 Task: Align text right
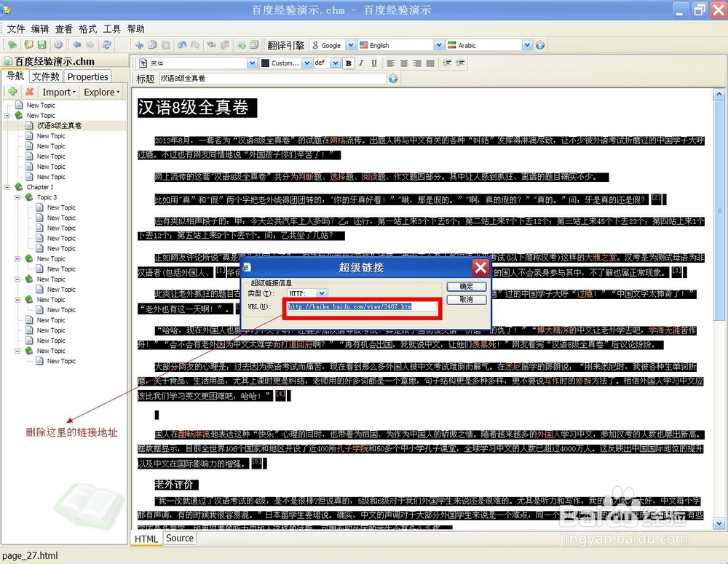[417, 63]
